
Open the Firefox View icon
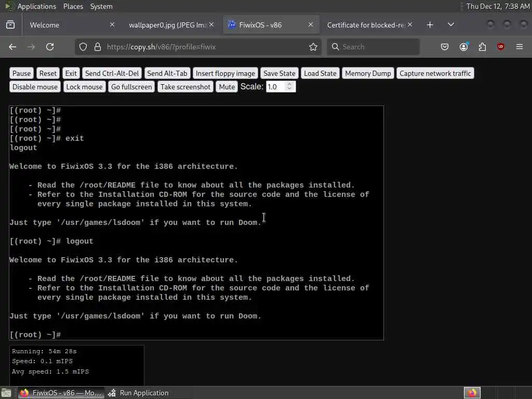pyautogui.click(x=10, y=25)
